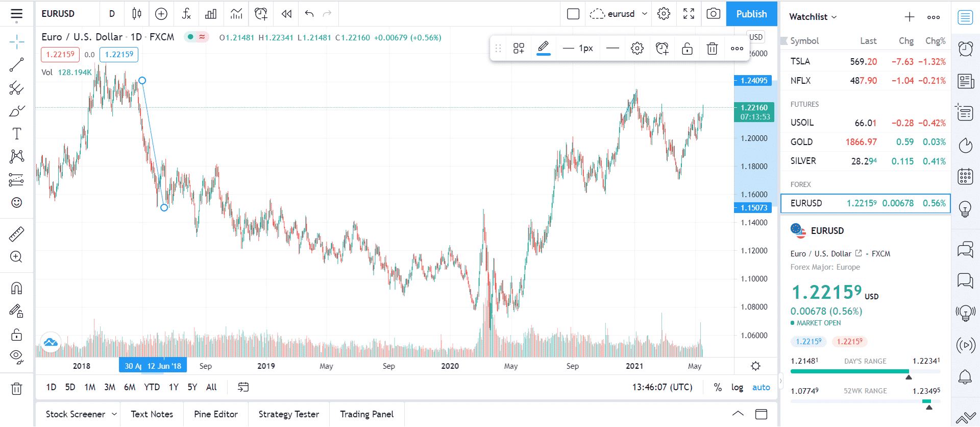The width and height of the screenshot is (980, 427).
Task: Expand the bottom panel with chevron up
Action: coord(738,414)
